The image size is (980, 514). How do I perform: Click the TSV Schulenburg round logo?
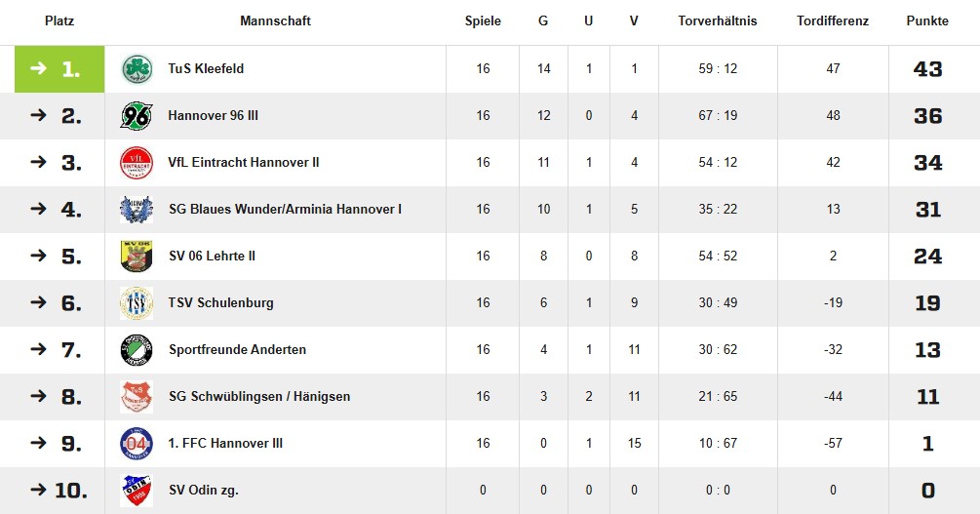click(137, 302)
